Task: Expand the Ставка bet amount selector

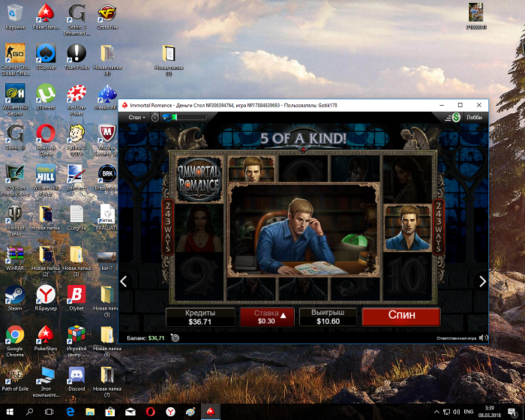Action: [x=267, y=317]
